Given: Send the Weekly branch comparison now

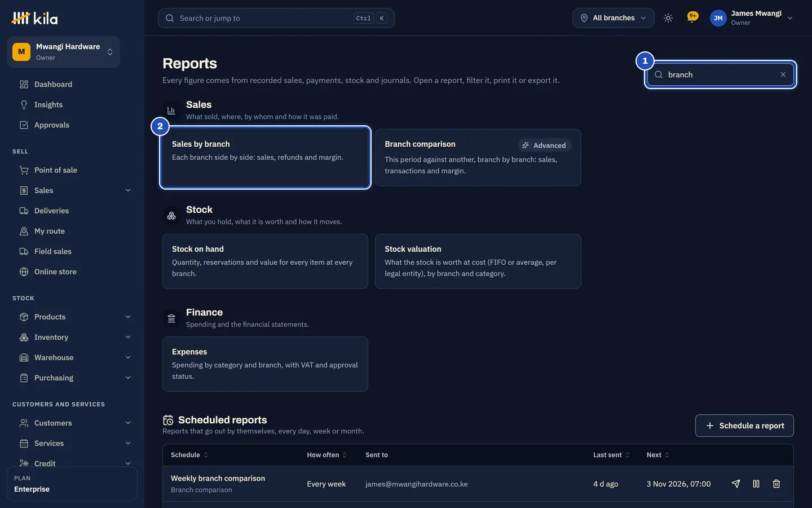Looking at the screenshot, I should click(736, 484).
